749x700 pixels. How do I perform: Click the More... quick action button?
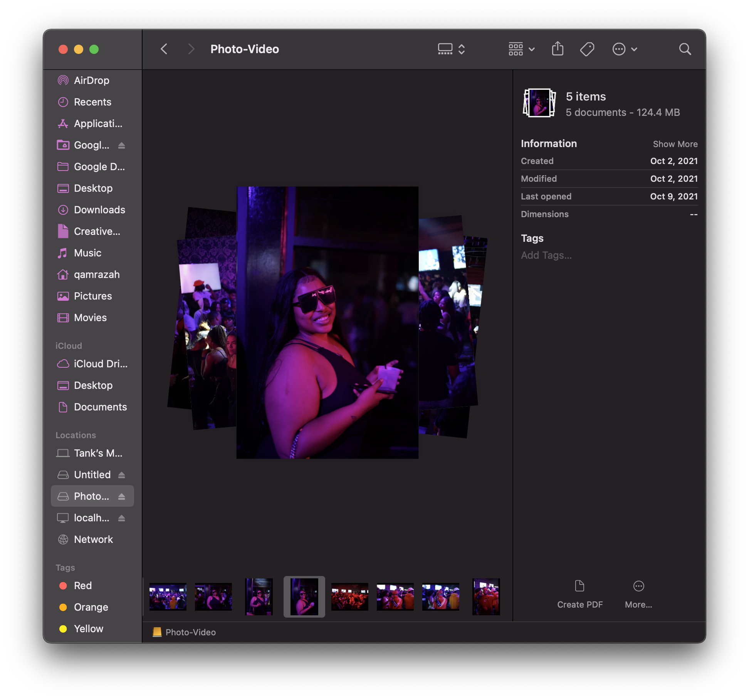[x=638, y=586]
